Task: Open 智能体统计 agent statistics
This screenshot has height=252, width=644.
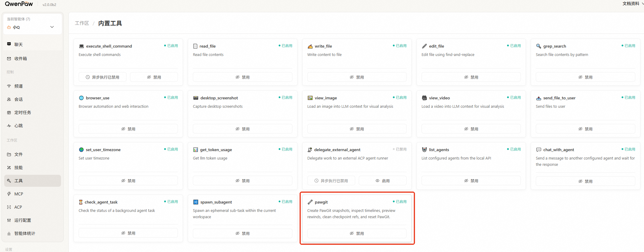Action: pos(33,233)
